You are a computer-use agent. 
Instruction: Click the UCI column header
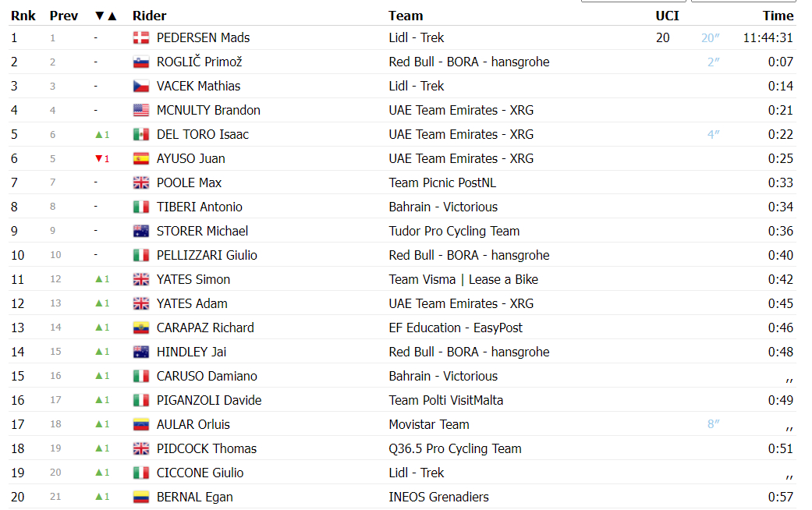(667, 16)
